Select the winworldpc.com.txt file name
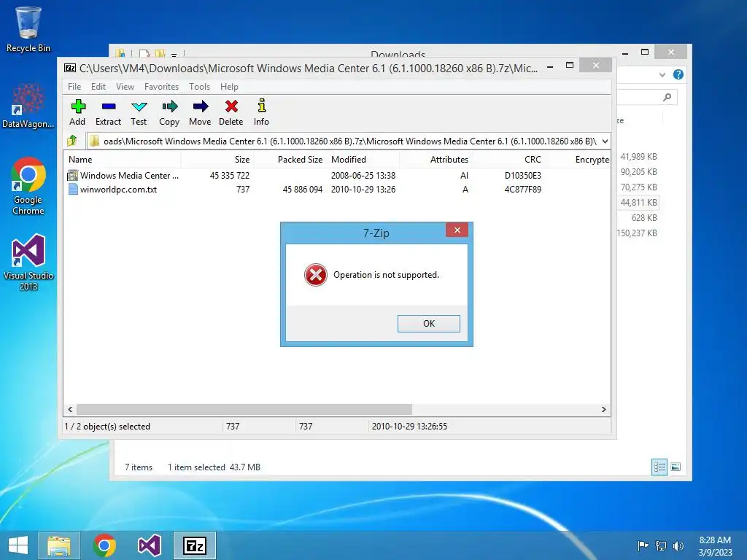747x560 pixels. [x=119, y=189]
